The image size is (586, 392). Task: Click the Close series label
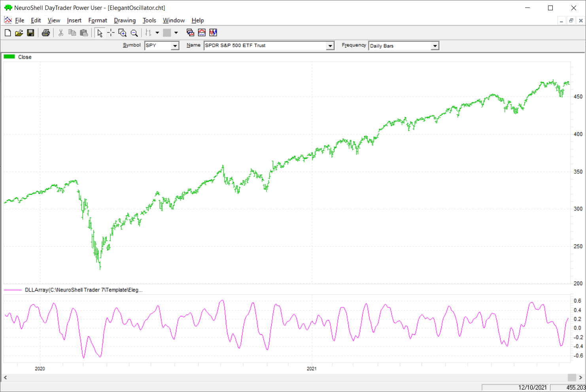click(25, 57)
